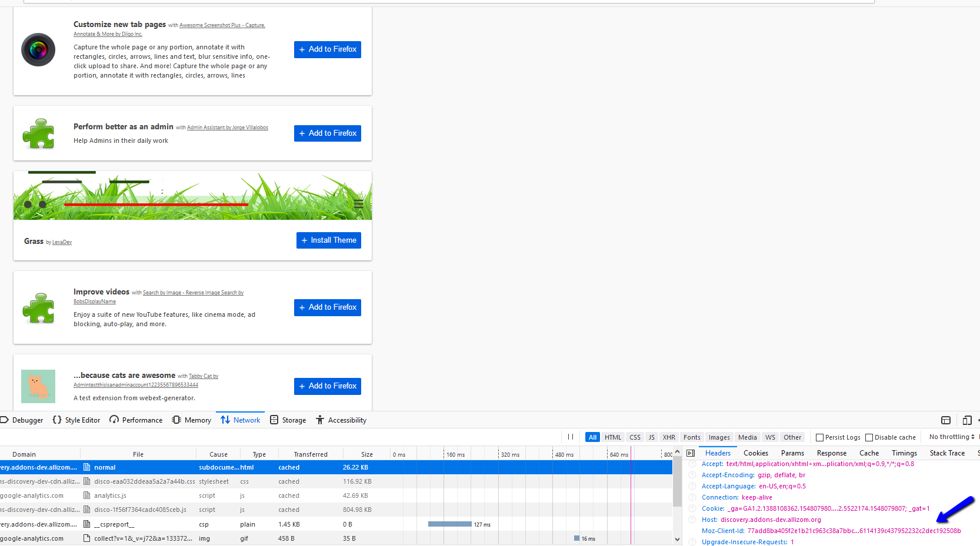Viewport: 980px width, 546px height.
Task: Click the request list scroll-down arrow
Action: 677,540
